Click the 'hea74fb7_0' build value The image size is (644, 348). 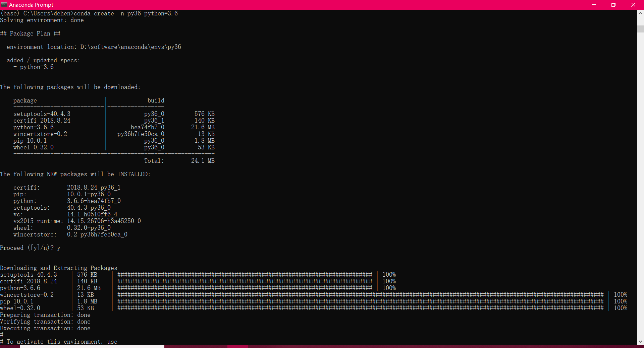click(148, 127)
